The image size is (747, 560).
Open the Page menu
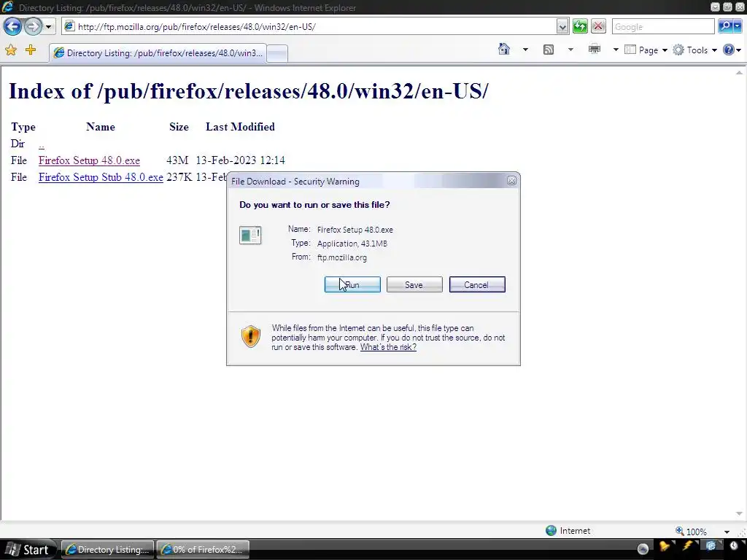646,50
